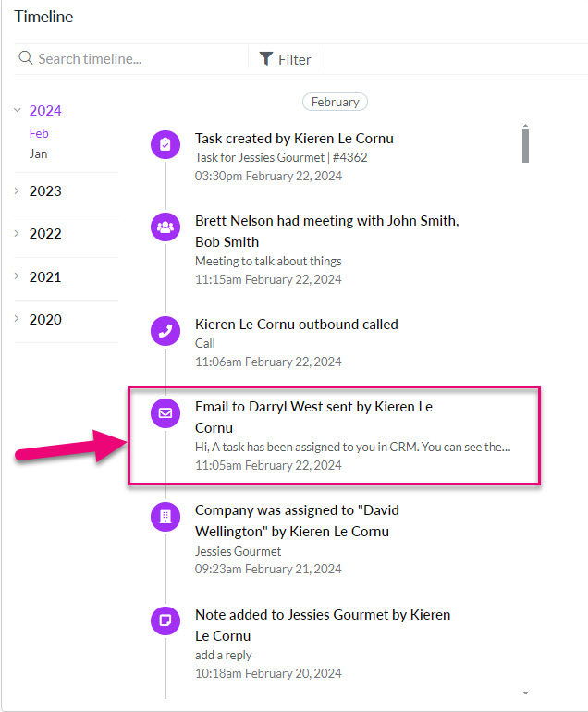Click the email envelope icon
The image size is (588, 712).
click(165, 412)
